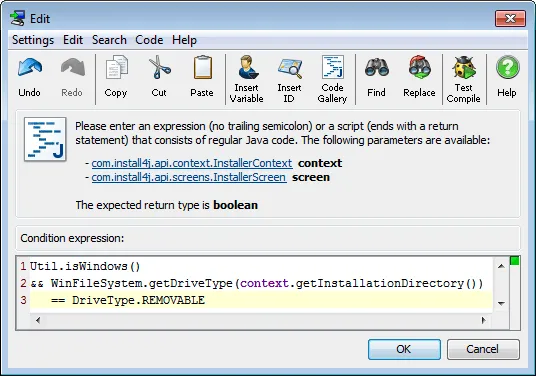536x376 pixels.
Task: Click the editor's scroll down arrow
Action: pyautogui.click(x=501, y=303)
